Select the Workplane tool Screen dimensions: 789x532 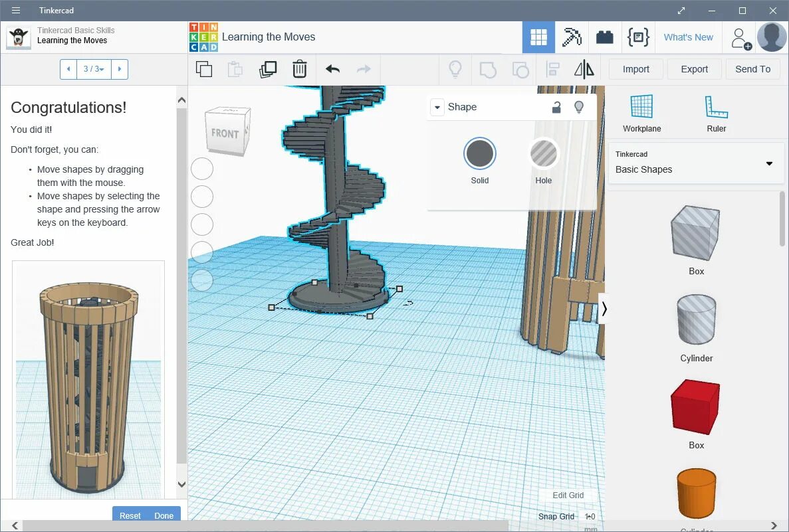pos(641,114)
